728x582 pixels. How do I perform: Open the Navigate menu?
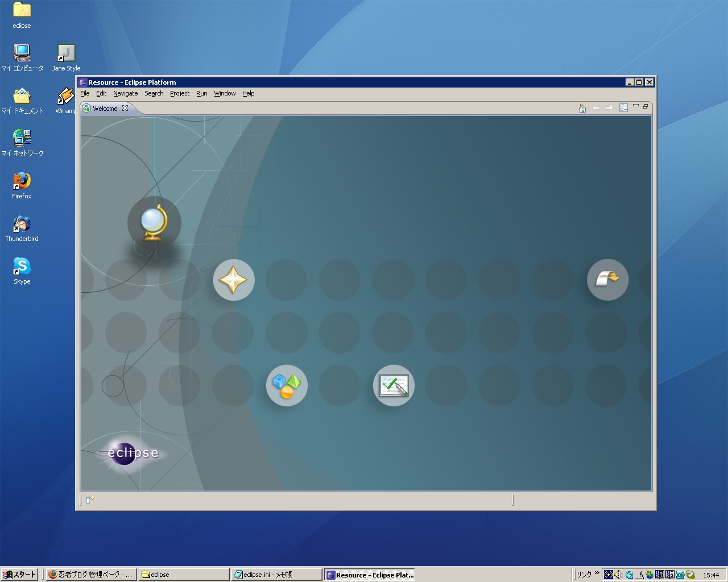(x=125, y=93)
